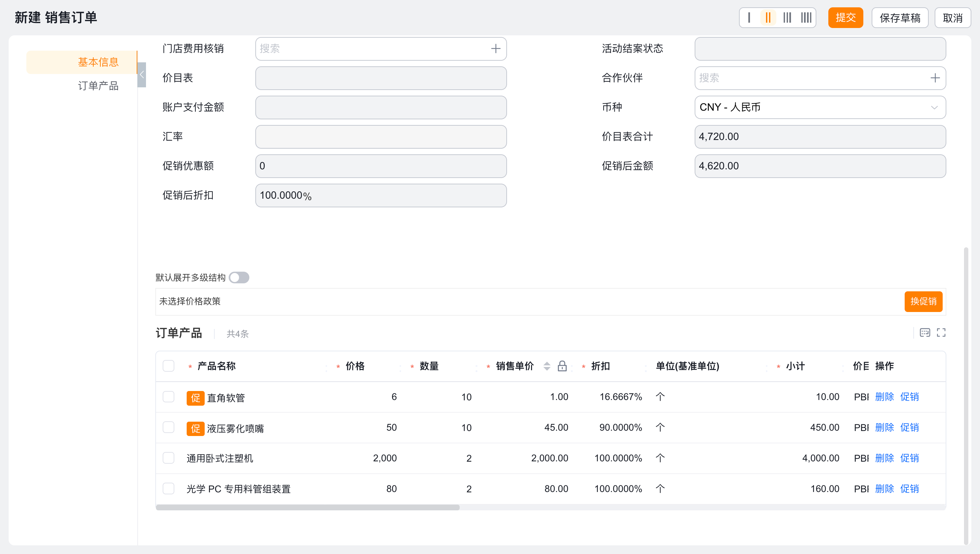Open 促销 for 液压雾化喷嘴 row

click(x=909, y=427)
